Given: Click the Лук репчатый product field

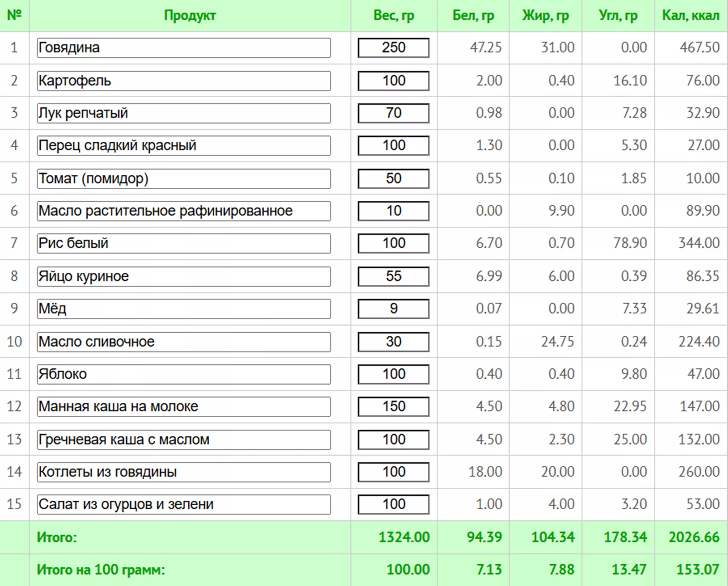Looking at the screenshot, I should (184, 113).
